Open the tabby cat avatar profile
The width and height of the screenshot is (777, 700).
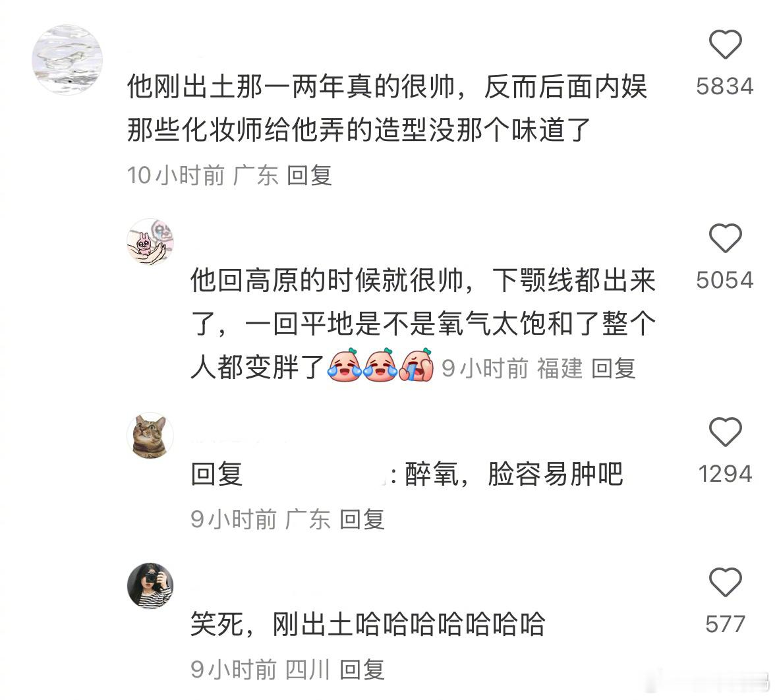pyautogui.click(x=150, y=435)
